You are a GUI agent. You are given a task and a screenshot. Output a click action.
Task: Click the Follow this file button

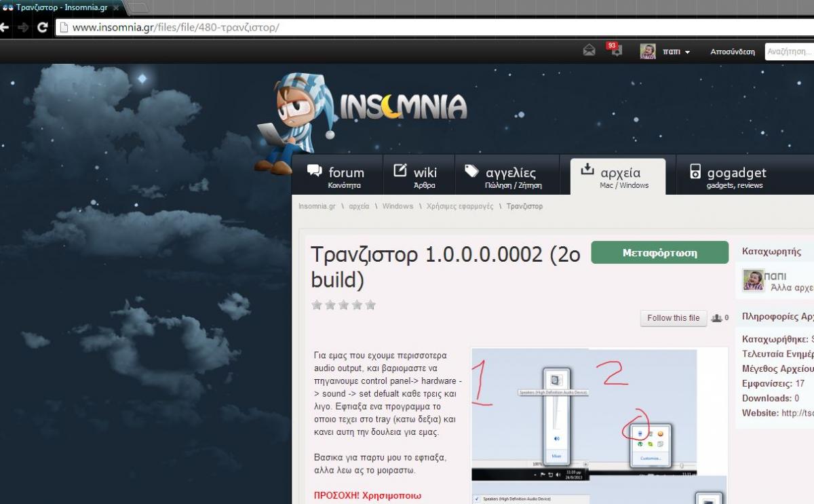click(x=673, y=318)
